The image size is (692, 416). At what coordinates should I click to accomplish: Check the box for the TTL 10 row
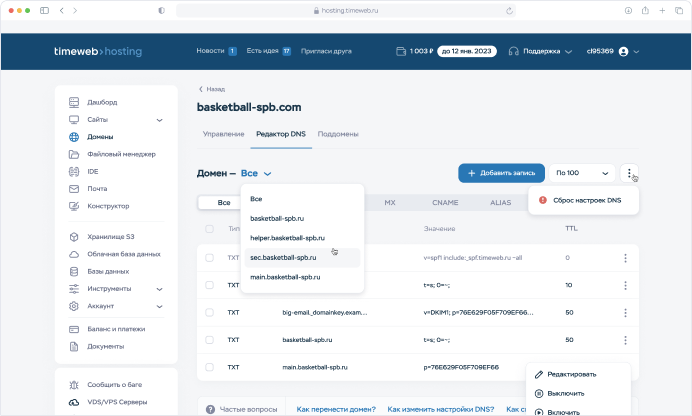pos(210,285)
